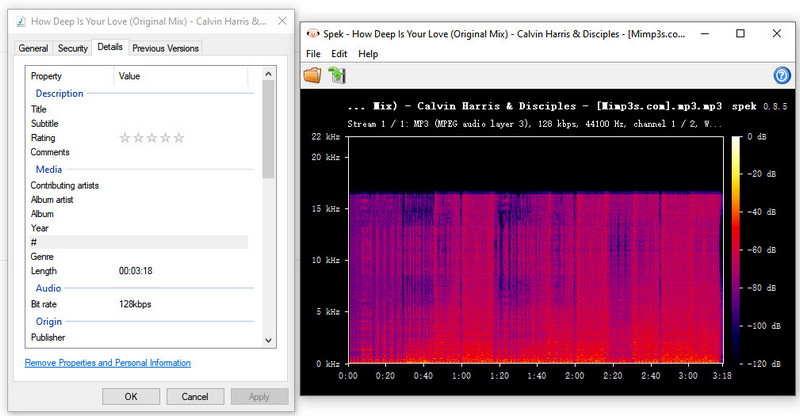Select the Album property row

[x=139, y=214]
